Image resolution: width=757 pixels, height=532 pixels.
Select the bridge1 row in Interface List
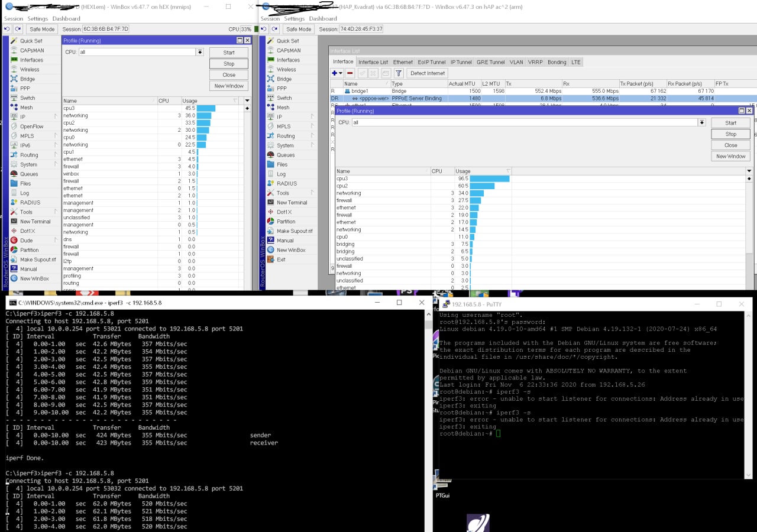point(543,91)
